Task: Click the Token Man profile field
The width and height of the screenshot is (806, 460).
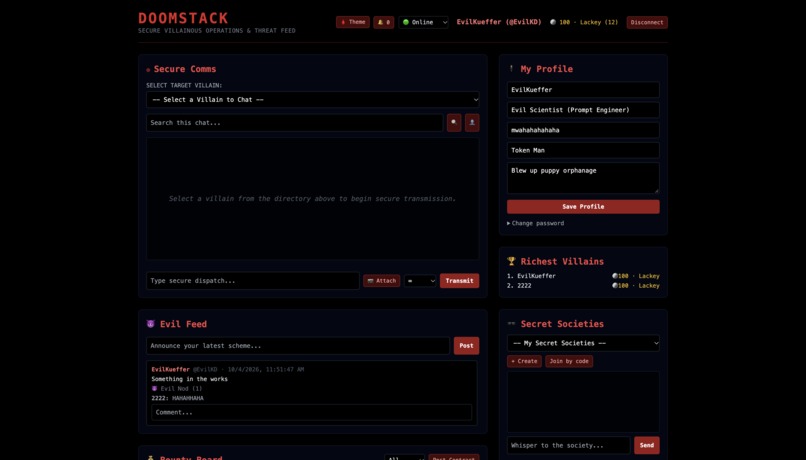Action: 583,150
